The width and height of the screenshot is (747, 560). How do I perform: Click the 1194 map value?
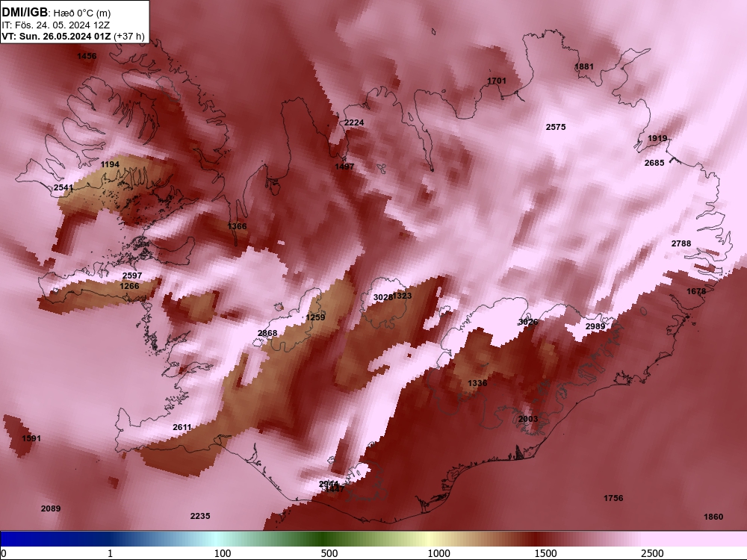point(110,164)
